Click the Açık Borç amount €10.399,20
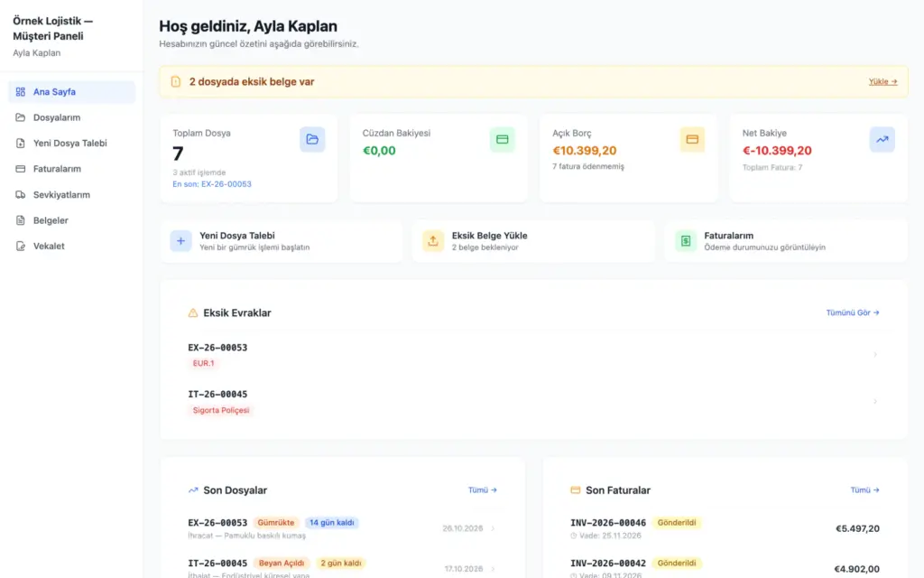The width and height of the screenshot is (924, 578). [585, 151]
